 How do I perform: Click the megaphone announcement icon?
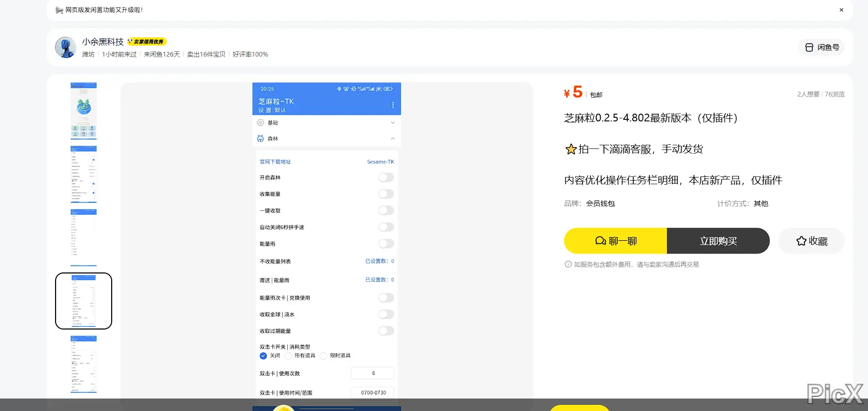[59, 10]
